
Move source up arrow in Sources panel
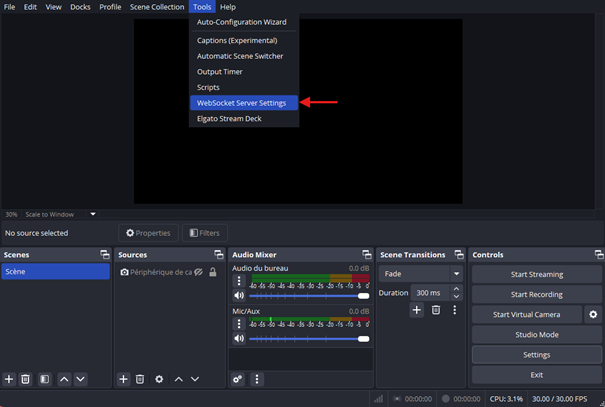179,379
